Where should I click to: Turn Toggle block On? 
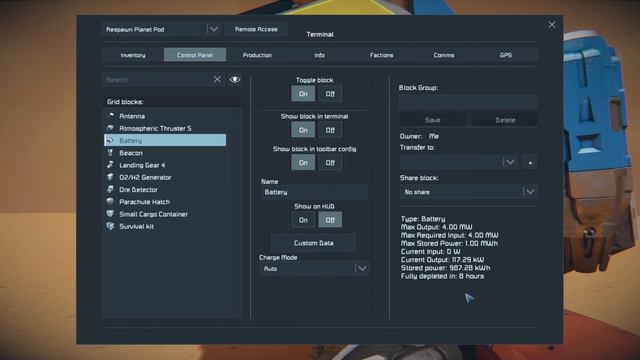click(303, 94)
